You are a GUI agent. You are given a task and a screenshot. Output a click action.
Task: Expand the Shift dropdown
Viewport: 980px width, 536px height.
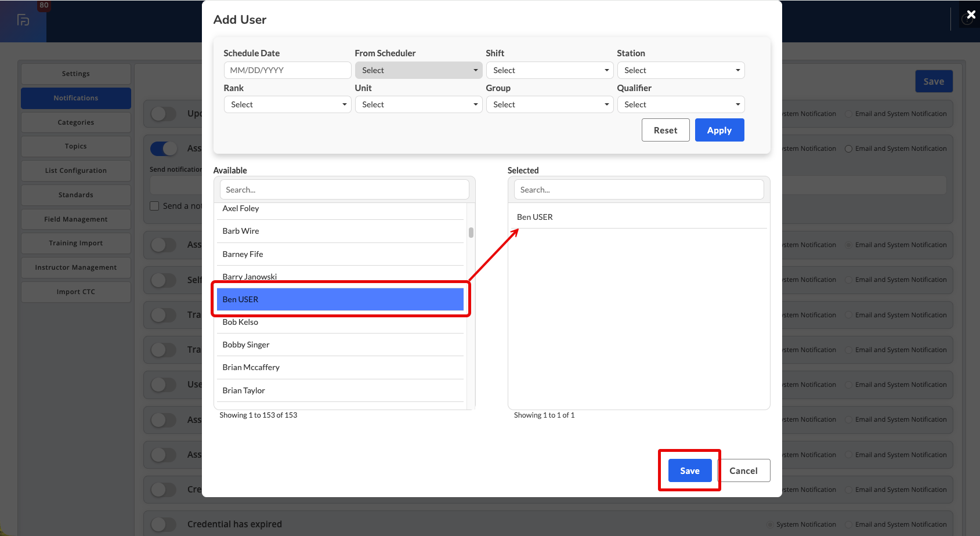click(x=549, y=70)
